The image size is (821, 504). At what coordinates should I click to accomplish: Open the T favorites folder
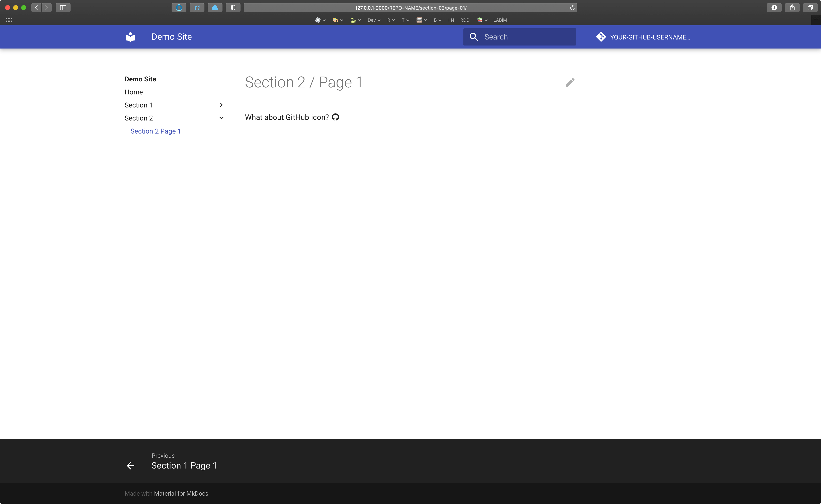click(x=405, y=20)
